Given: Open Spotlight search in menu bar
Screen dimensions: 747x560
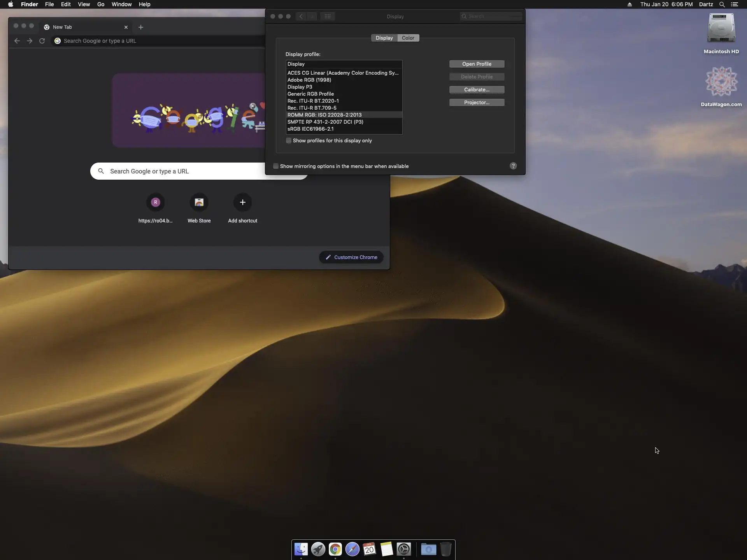Looking at the screenshot, I should tap(722, 5).
